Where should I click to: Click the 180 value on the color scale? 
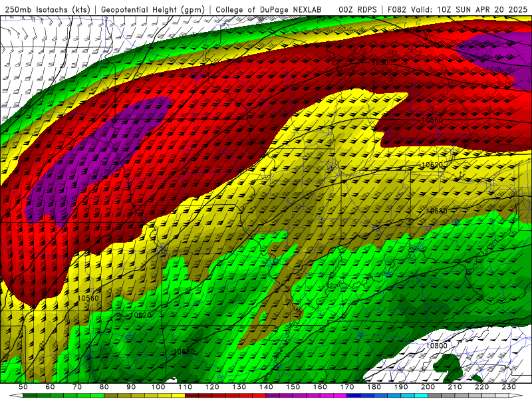point(374,387)
